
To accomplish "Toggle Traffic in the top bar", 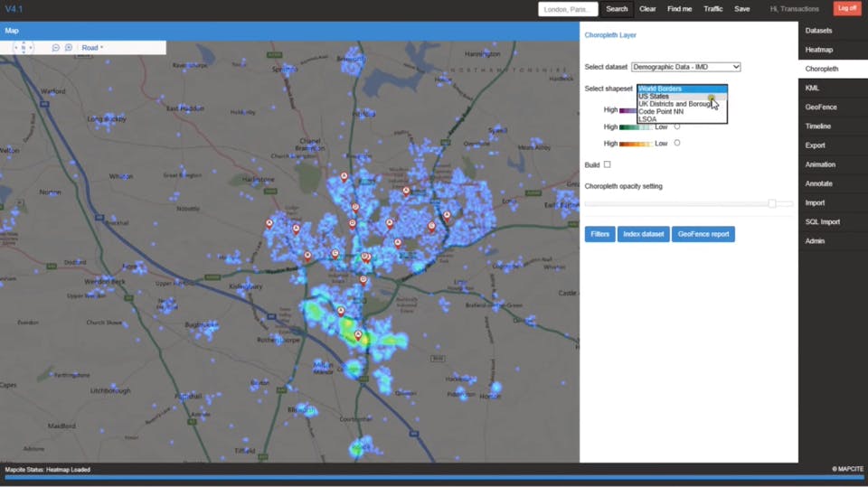I will 713,9.
